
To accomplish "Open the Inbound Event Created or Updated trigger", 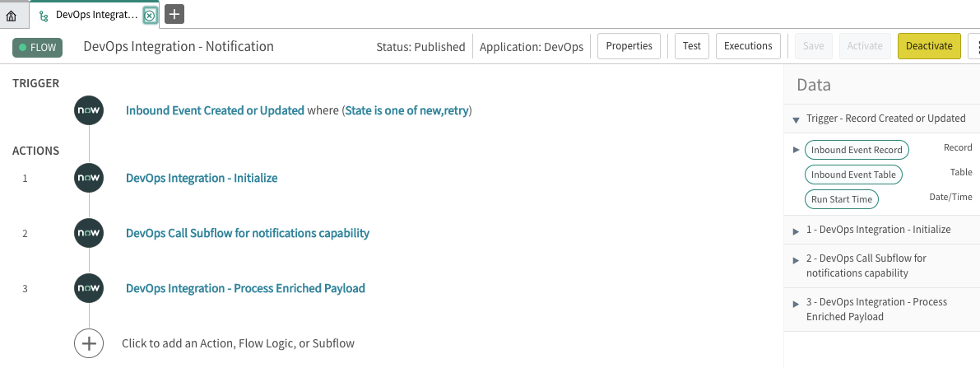I will pyautogui.click(x=215, y=111).
